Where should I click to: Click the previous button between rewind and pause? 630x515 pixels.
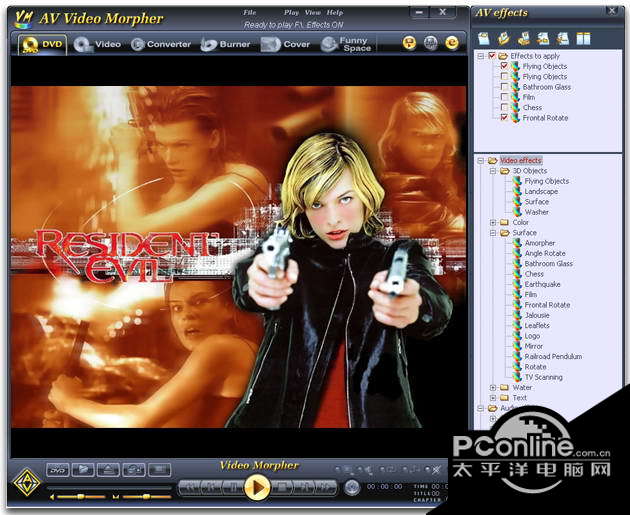click(212, 488)
